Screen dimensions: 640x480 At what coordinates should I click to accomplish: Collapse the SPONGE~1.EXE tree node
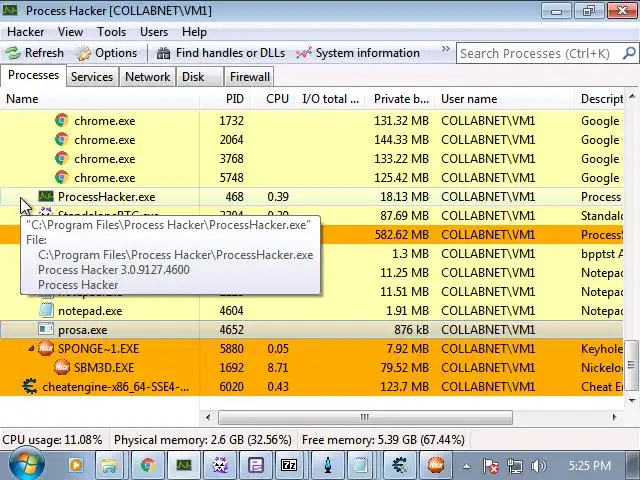click(x=31, y=349)
